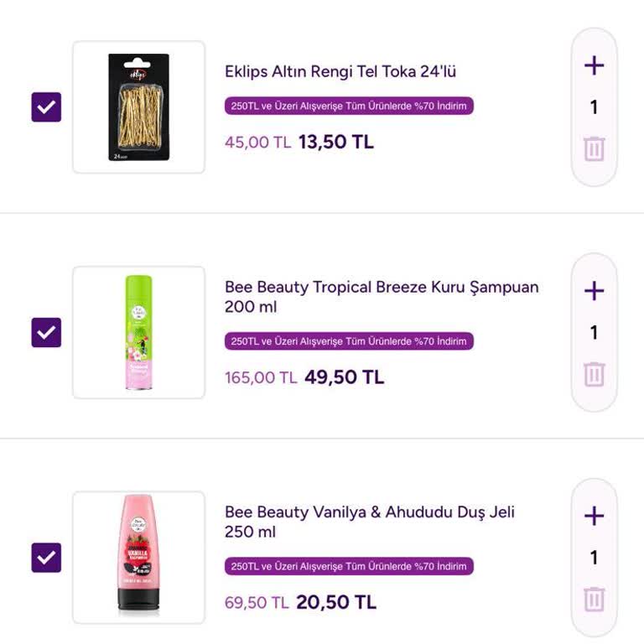The image size is (644, 644).
Task: Trash the Vanilya & Ahududu Duş Jeli item
Action: [x=594, y=600]
